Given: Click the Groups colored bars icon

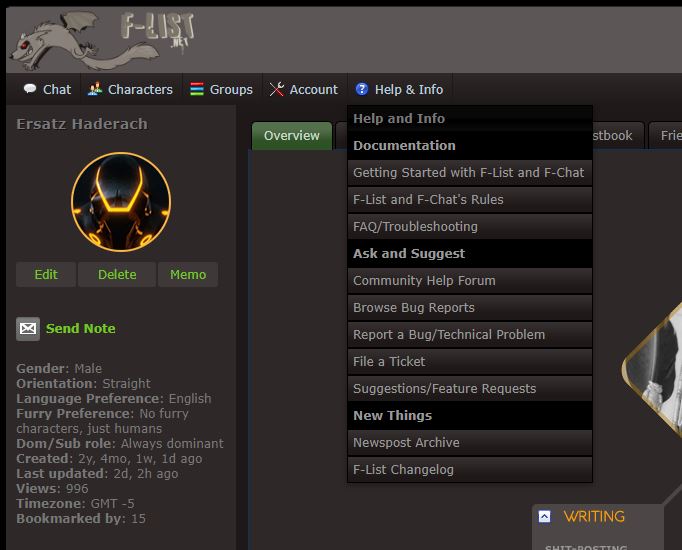Looking at the screenshot, I should tap(197, 89).
